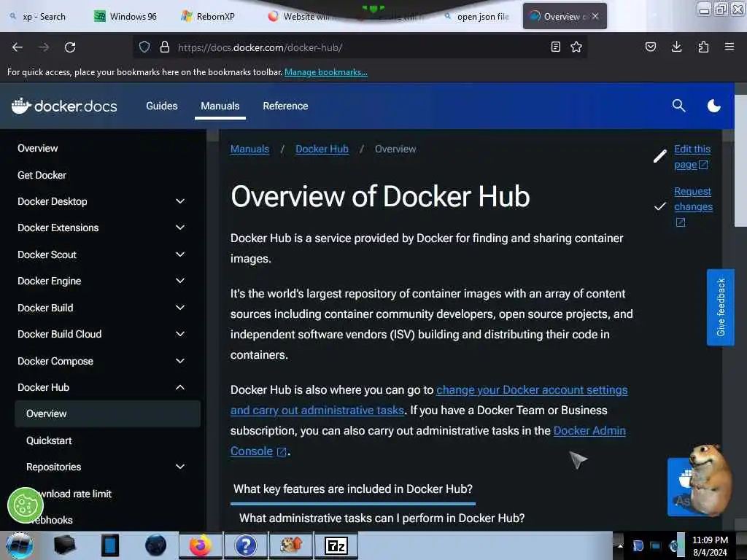Open the Manuals navigation tab
This screenshot has height=560, width=747.
220,106
